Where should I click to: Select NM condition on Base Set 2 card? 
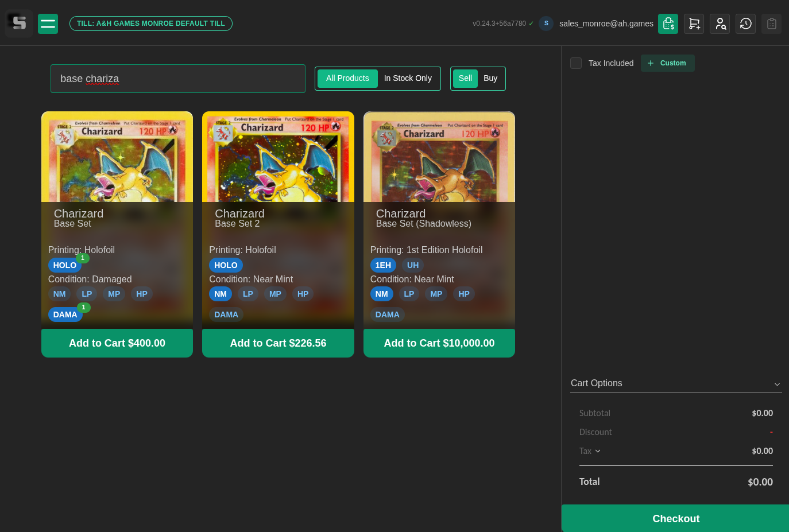point(221,294)
